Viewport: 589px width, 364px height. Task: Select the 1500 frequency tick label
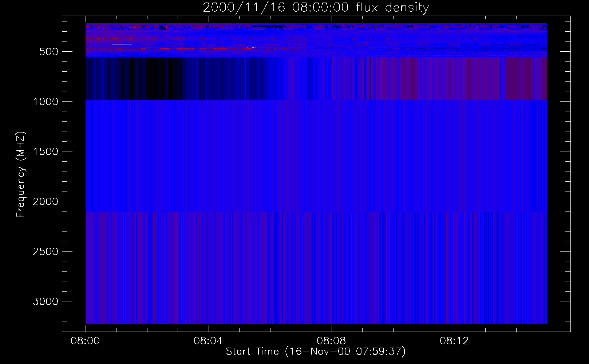point(46,151)
